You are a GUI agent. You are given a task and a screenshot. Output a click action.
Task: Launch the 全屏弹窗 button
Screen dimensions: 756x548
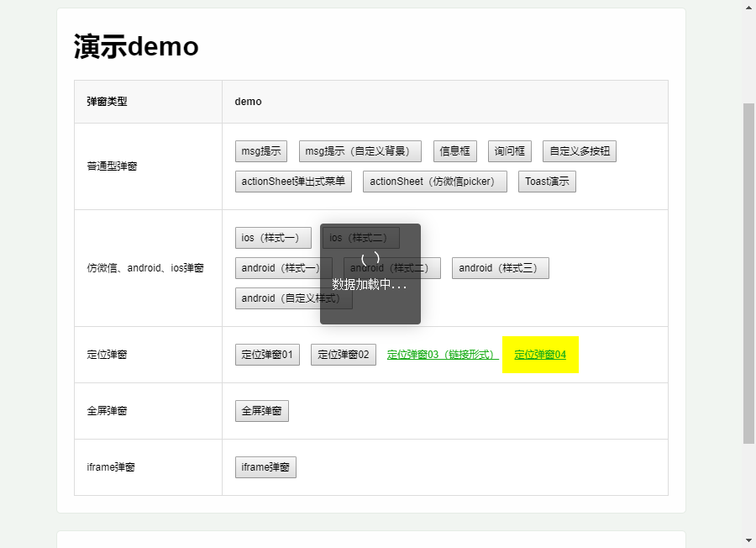click(x=262, y=411)
